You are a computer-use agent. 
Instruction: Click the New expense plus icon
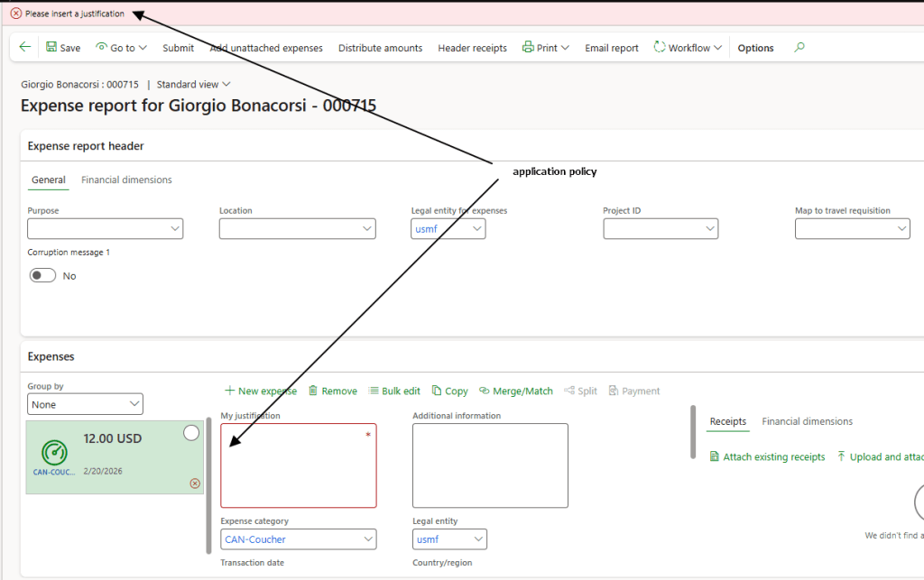click(x=229, y=391)
